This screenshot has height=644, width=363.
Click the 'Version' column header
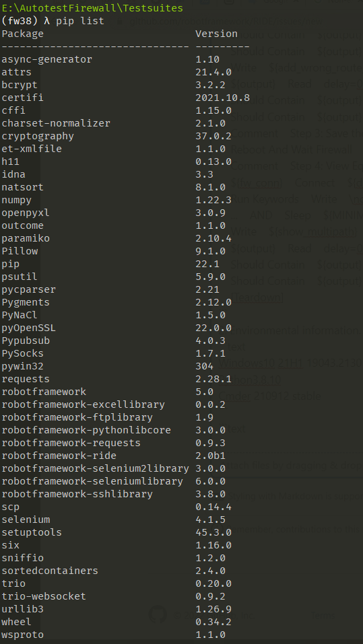pos(217,34)
